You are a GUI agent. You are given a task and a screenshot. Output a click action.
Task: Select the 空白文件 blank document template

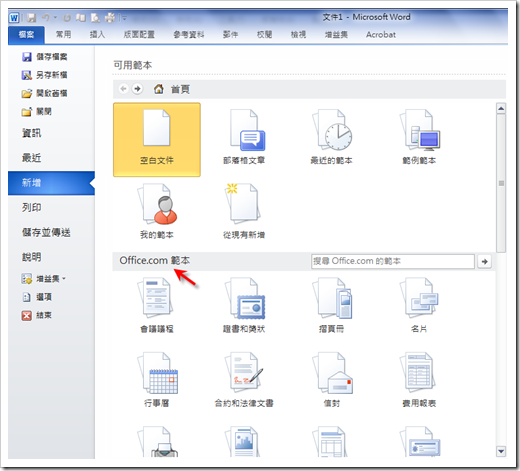pyautogui.click(x=157, y=140)
